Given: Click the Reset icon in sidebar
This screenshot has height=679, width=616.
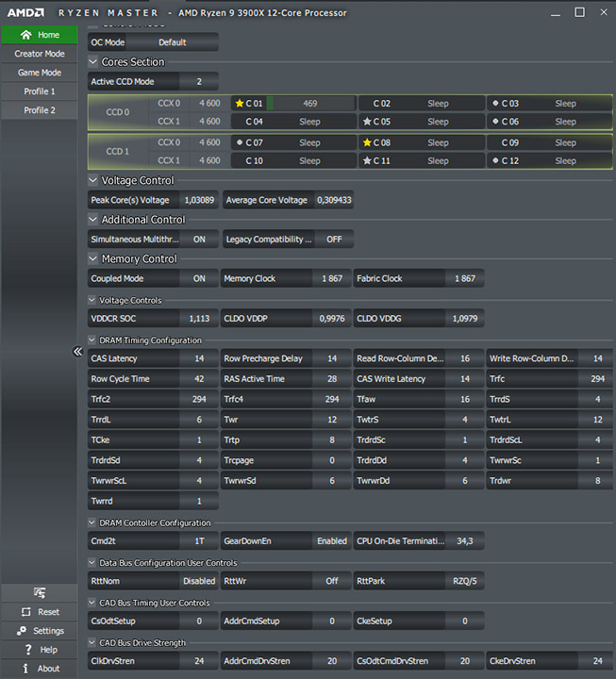Looking at the screenshot, I should point(26,612).
